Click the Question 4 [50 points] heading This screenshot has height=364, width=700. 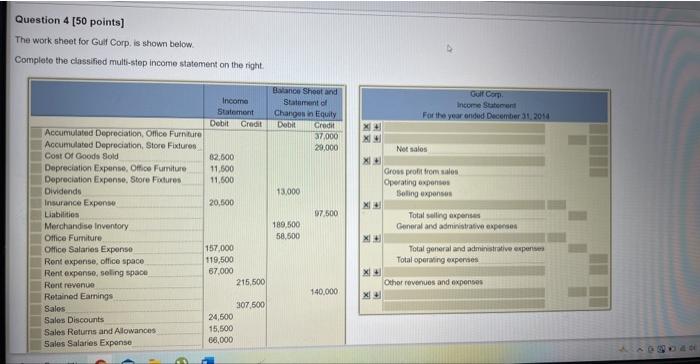tap(70, 21)
